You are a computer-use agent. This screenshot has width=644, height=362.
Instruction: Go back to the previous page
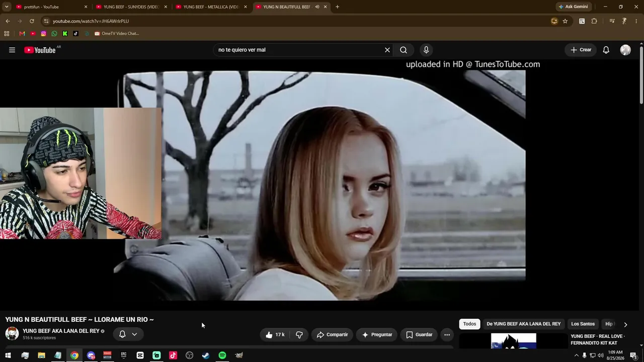pos(8,21)
